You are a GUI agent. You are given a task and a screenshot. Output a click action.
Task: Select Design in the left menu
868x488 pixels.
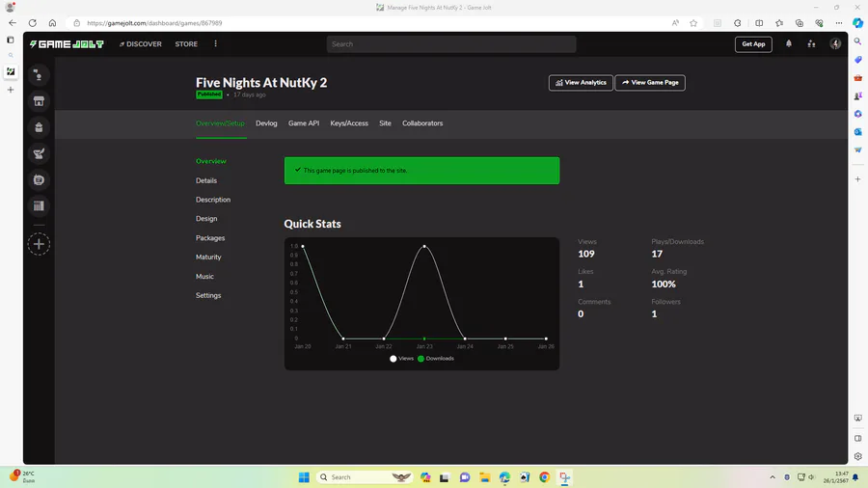point(206,219)
